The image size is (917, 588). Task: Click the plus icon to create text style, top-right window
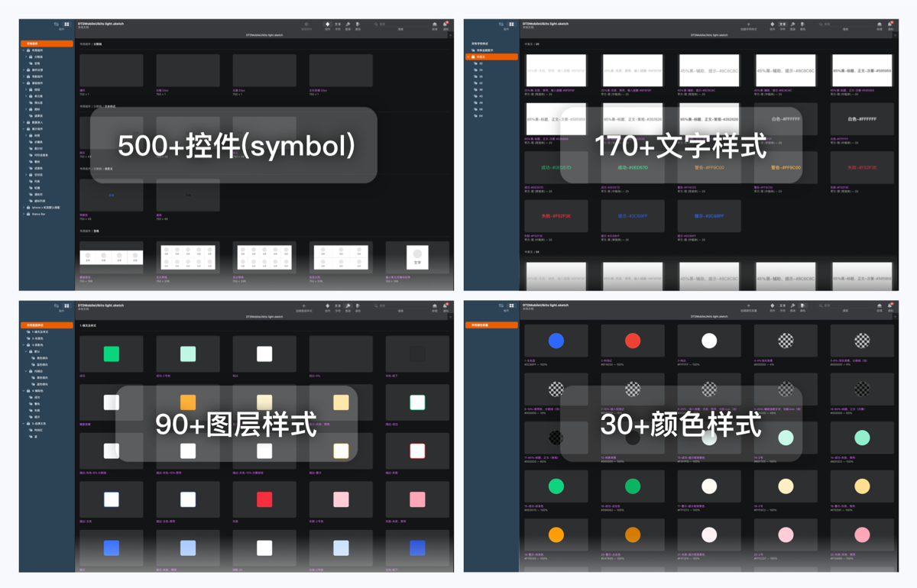pyautogui.click(x=749, y=25)
